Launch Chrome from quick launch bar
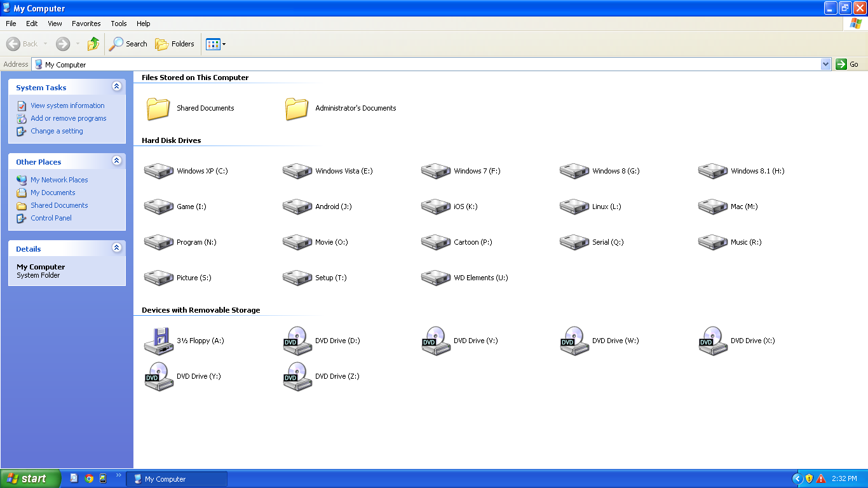 [x=89, y=478]
